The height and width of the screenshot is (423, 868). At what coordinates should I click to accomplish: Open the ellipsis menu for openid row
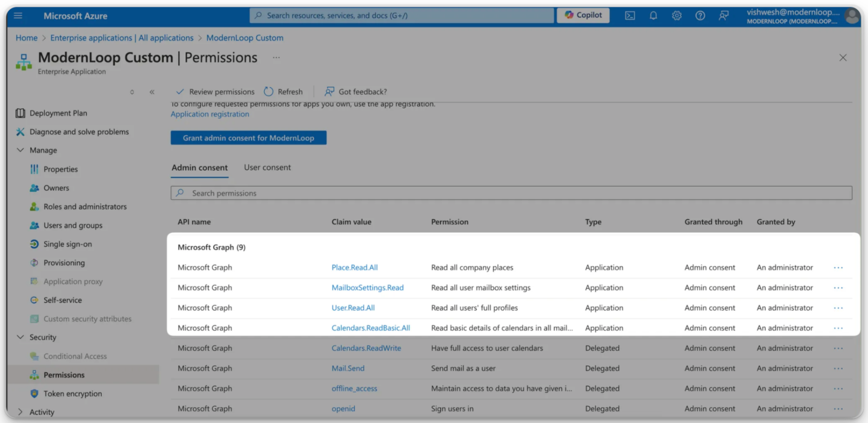(x=838, y=409)
